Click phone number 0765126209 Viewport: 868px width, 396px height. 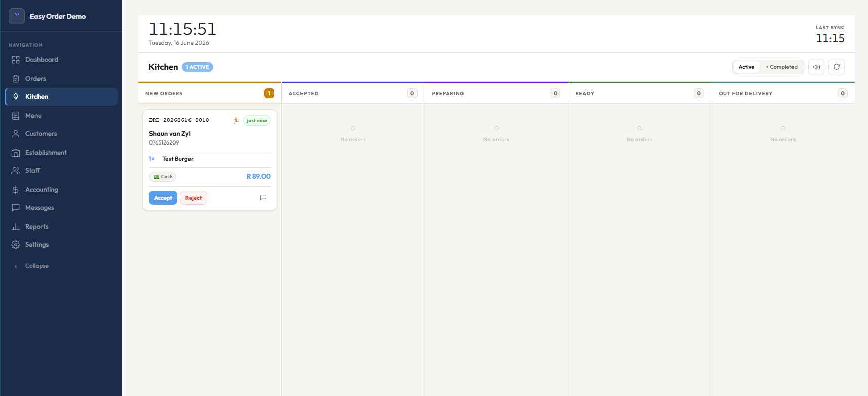pos(164,143)
